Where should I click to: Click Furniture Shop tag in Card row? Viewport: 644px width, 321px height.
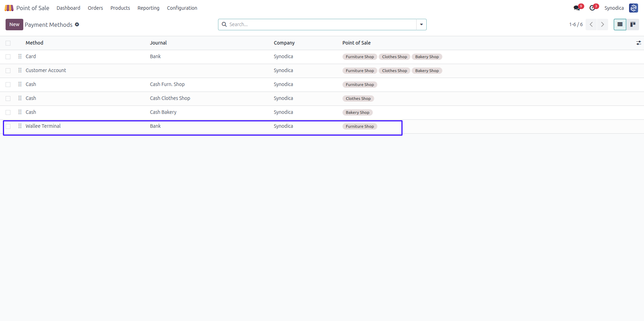(x=360, y=57)
